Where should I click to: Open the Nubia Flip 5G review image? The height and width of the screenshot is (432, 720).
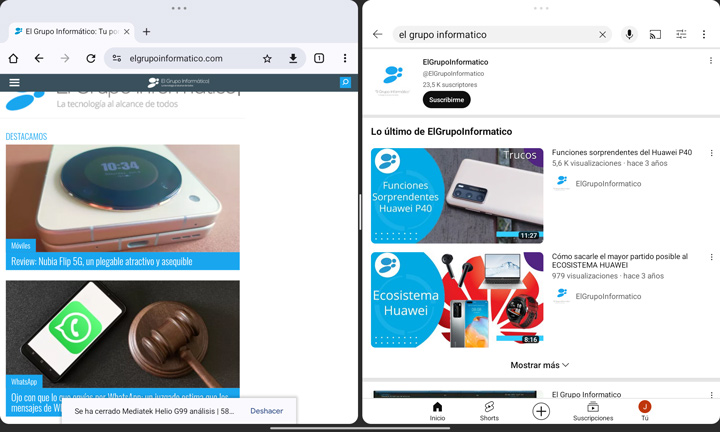click(123, 198)
